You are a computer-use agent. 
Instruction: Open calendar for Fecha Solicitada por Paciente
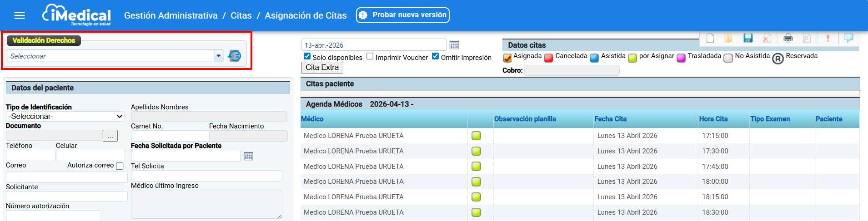click(x=248, y=156)
